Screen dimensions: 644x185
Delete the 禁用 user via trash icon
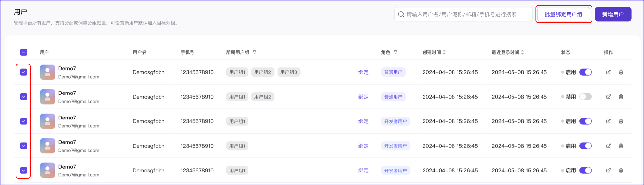(621, 97)
